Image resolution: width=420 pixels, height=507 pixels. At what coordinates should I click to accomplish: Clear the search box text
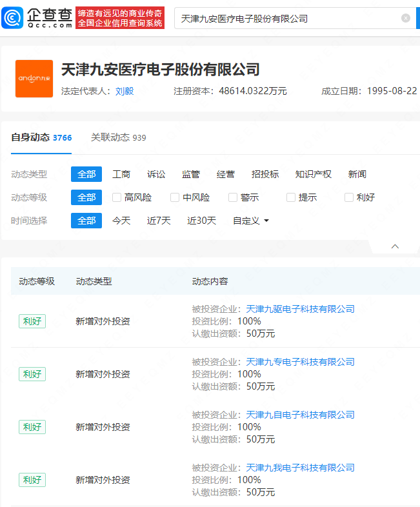[405, 18]
